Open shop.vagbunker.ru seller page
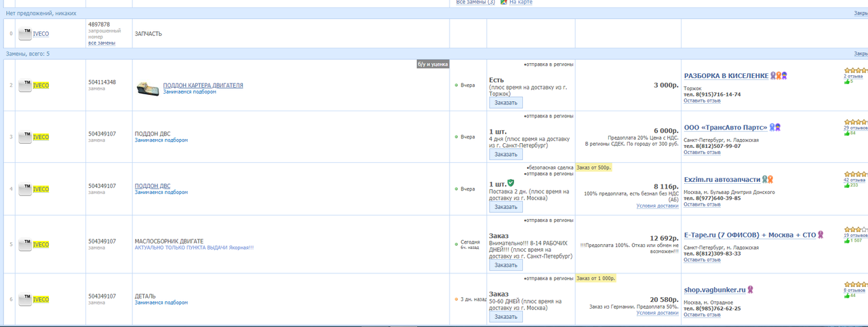Image resolution: width=868 pixels, height=327 pixels. (x=715, y=290)
